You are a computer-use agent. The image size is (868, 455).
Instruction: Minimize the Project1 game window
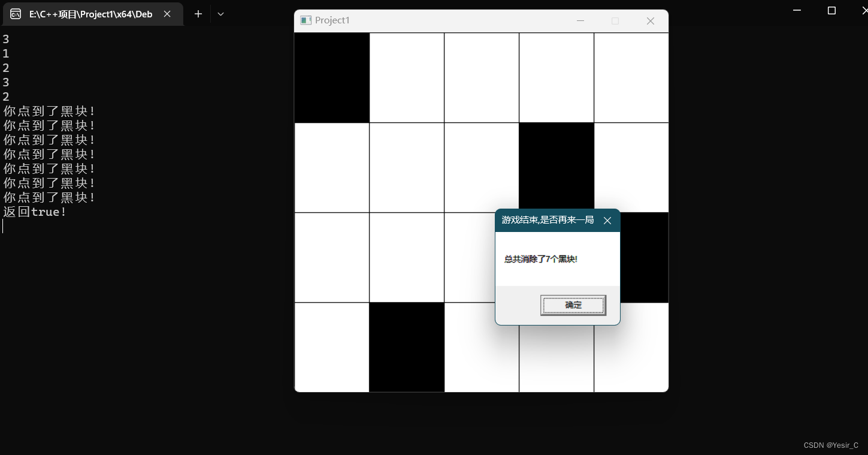[x=580, y=21]
